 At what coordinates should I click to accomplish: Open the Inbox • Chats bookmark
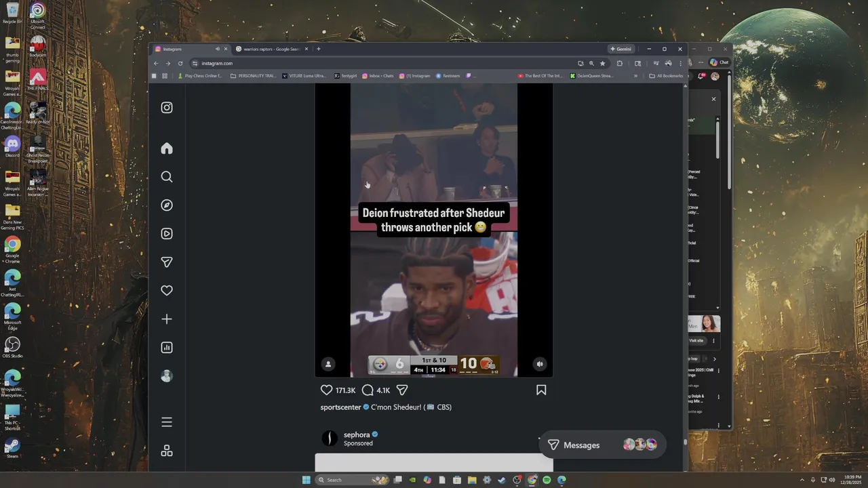378,76
